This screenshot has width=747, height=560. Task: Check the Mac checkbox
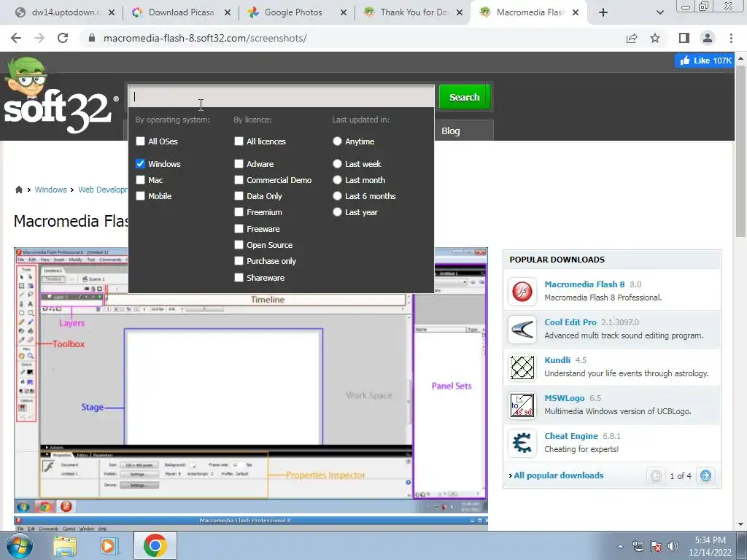click(x=140, y=180)
